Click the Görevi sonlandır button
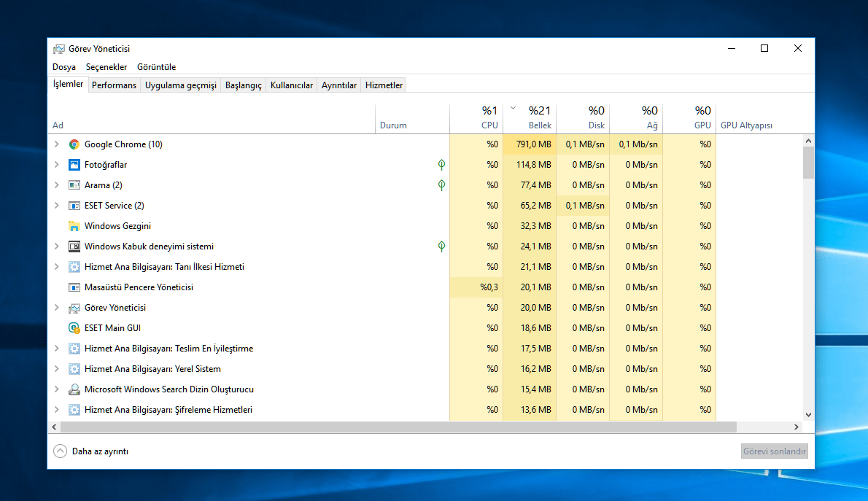Image resolution: width=868 pixels, height=501 pixels. pyautogui.click(x=774, y=451)
